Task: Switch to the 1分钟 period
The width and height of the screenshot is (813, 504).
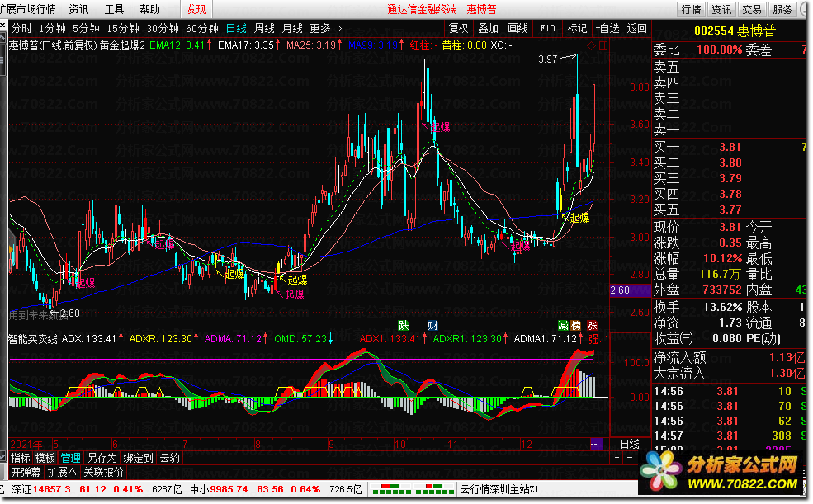Action: (x=52, y=29)
